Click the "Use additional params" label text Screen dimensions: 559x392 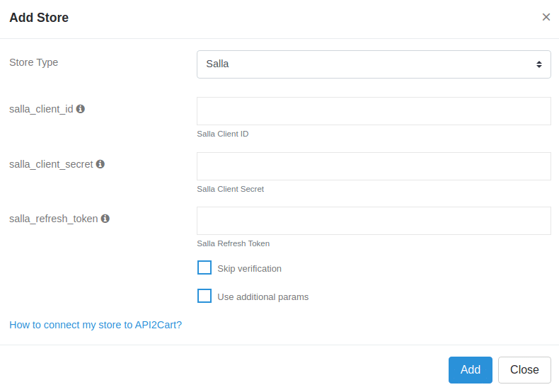coord(263,297)
